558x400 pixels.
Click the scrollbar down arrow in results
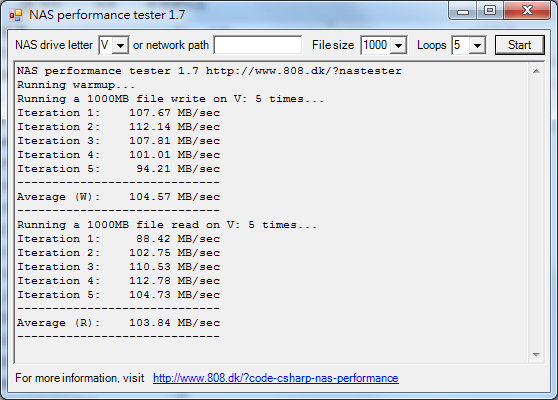coord(536,354)
